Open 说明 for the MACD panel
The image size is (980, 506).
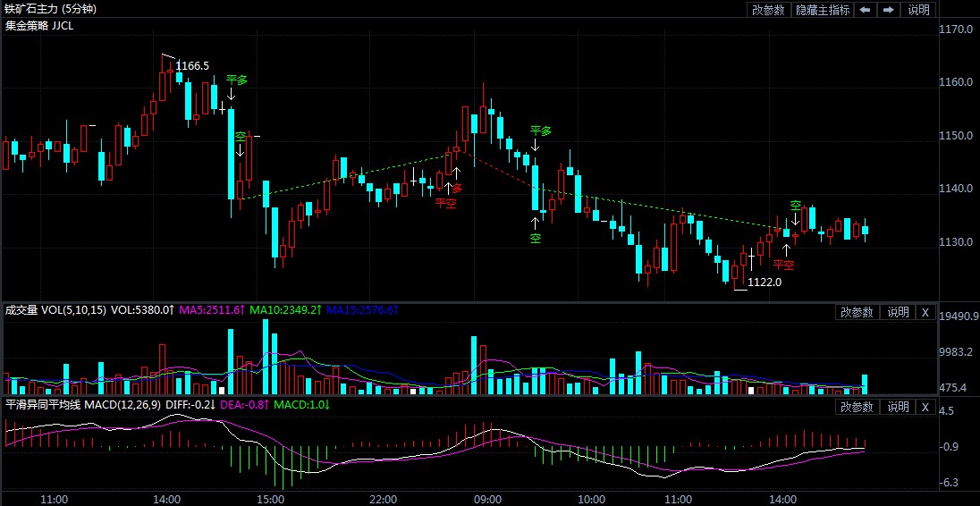(x=897, y=407)
